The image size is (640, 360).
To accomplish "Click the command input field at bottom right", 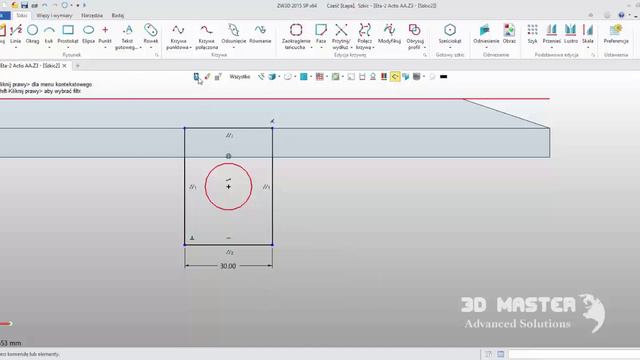I will coord(574,354).
